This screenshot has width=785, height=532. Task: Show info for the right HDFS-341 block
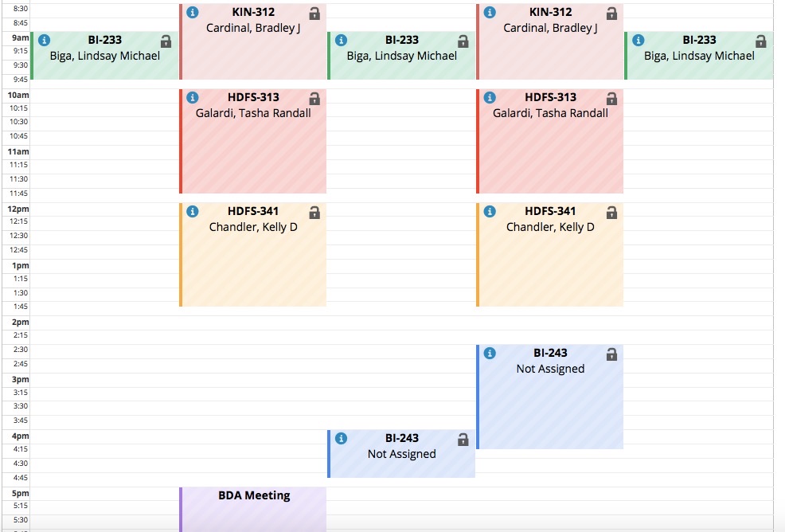[x=490, y=211]
